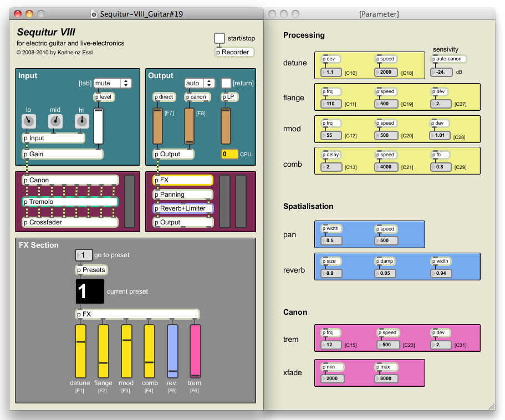Click the xfade max number box 8000
The height and width of the screenshot is (420, 505).
[386, 379]
